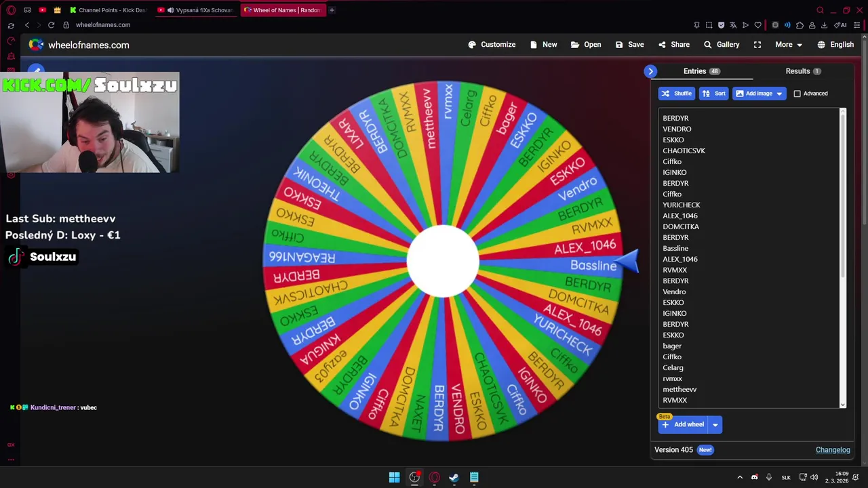This screenshot has height=488, width=868.
Task: Reload the current page
Action: pos(51,25)
